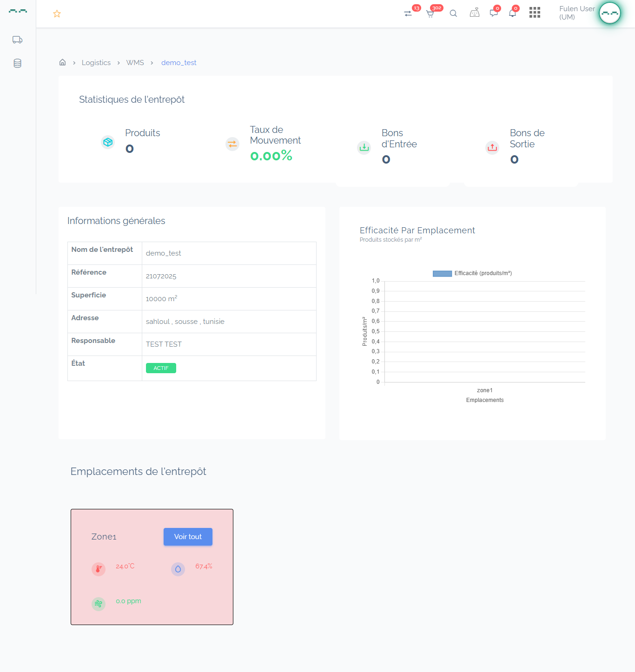The width and height of the screenshot is (635, 672).
Task: Toggle Efficacité (produits/m²) legend swatch
Action: [x=443, y=274]
